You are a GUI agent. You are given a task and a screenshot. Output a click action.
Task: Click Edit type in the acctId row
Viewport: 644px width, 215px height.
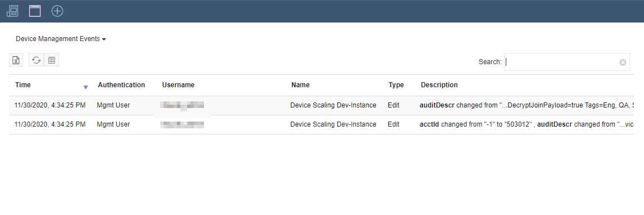[393, 124]
